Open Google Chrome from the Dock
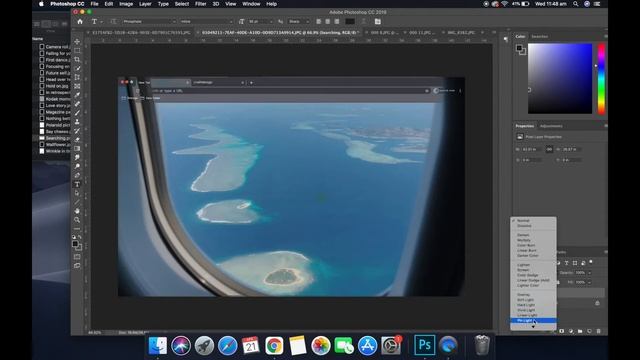 (x=274, y=345)
